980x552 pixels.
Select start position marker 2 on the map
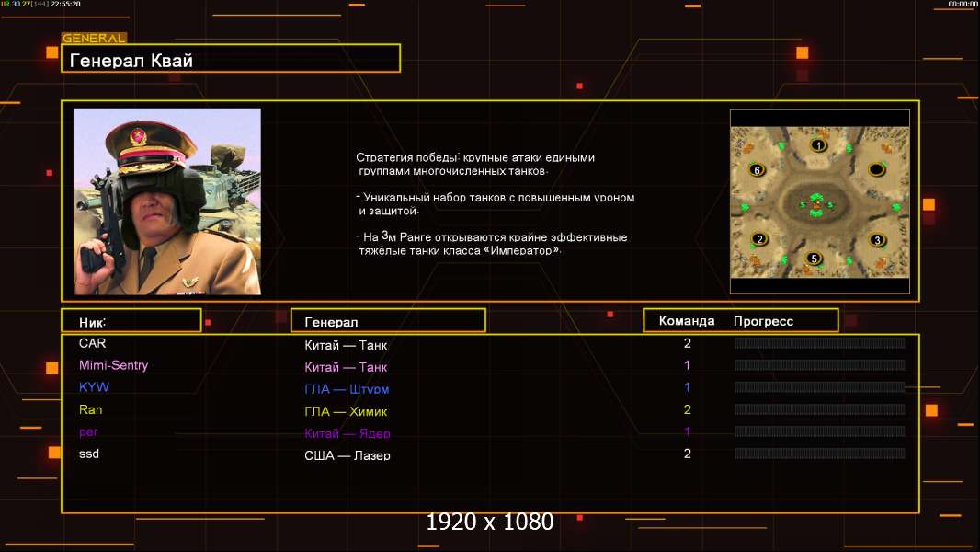(759, 239)
